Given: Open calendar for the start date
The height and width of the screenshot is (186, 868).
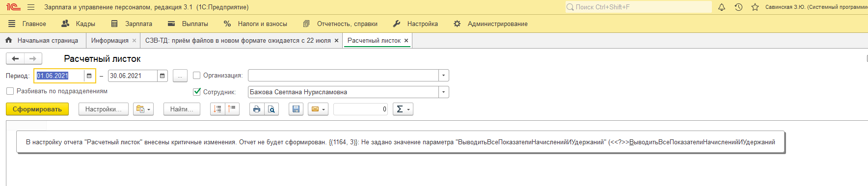Looking at the screenshot, I should 89,76.
